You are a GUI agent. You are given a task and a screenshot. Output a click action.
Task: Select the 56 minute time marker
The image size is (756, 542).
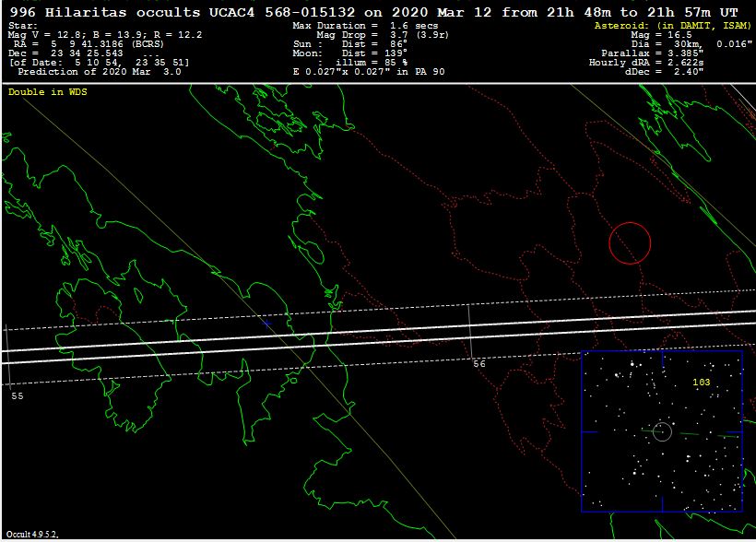pyautogui.click(x=479, y=364)
